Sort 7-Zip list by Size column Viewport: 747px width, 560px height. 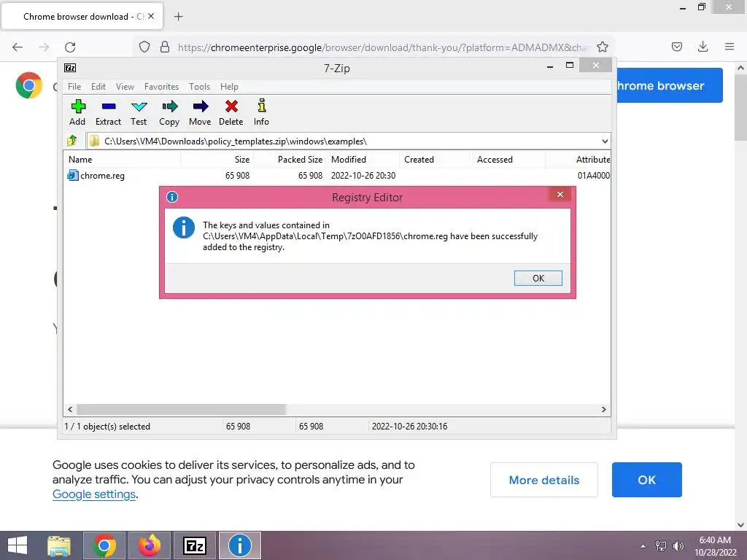(x=217, y=160)
